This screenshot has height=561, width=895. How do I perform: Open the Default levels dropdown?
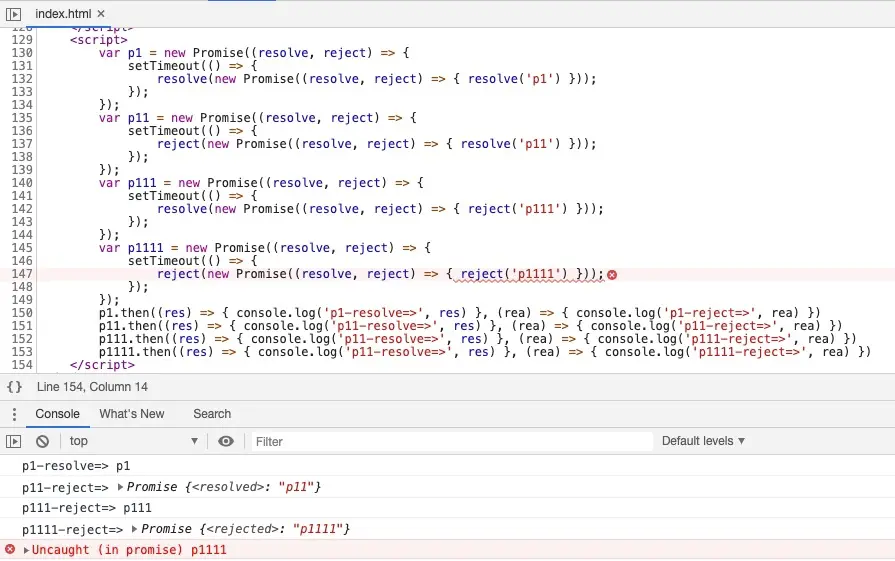[x=703, y=441]
